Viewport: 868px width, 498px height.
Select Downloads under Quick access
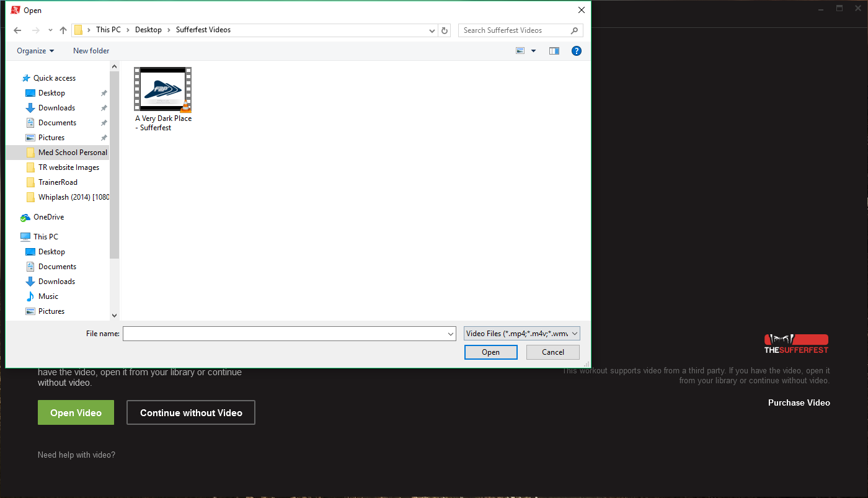coord(56,108)
